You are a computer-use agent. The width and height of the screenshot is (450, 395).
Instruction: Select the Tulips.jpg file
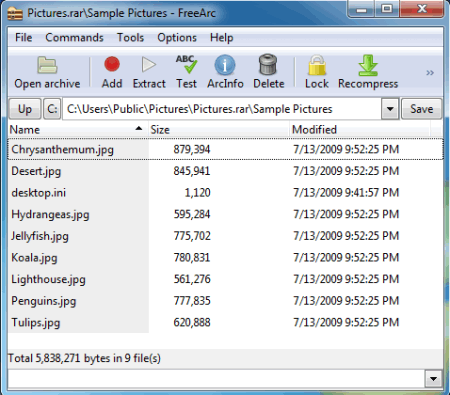pos(36,323)
